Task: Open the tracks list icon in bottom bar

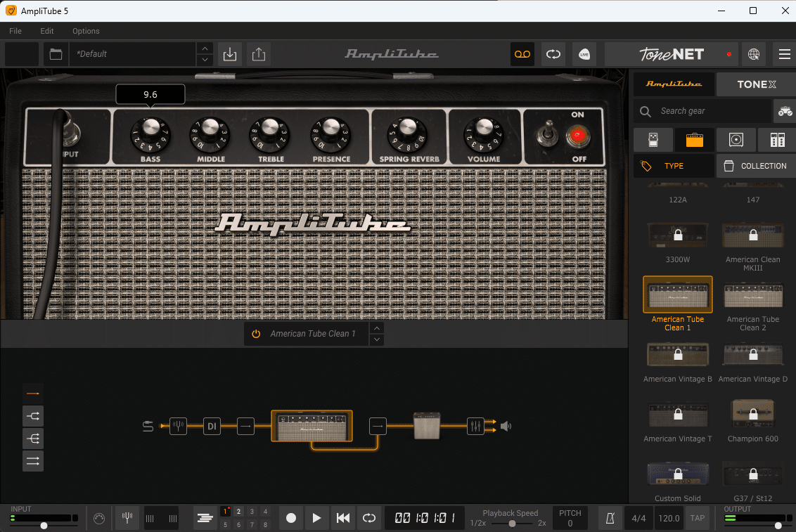Action: click(205, 519)
